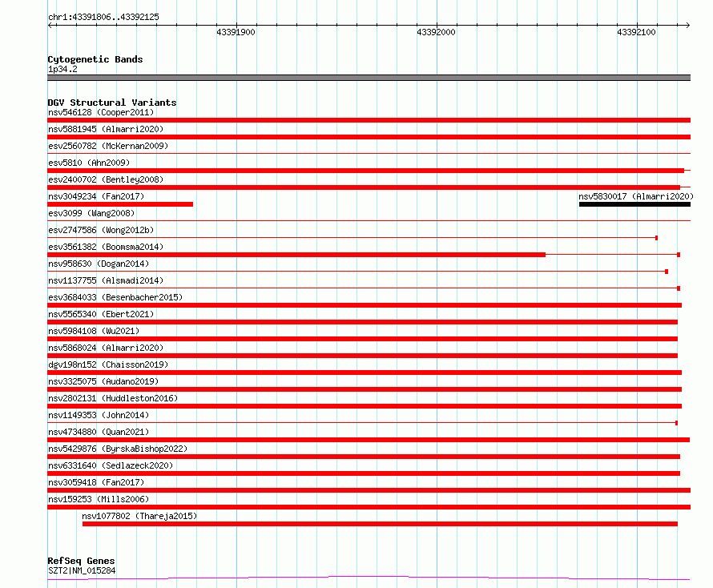Open nsv958630 (Dogan2014) variant
Screen dimensions: 713x588
coord(99,264)
